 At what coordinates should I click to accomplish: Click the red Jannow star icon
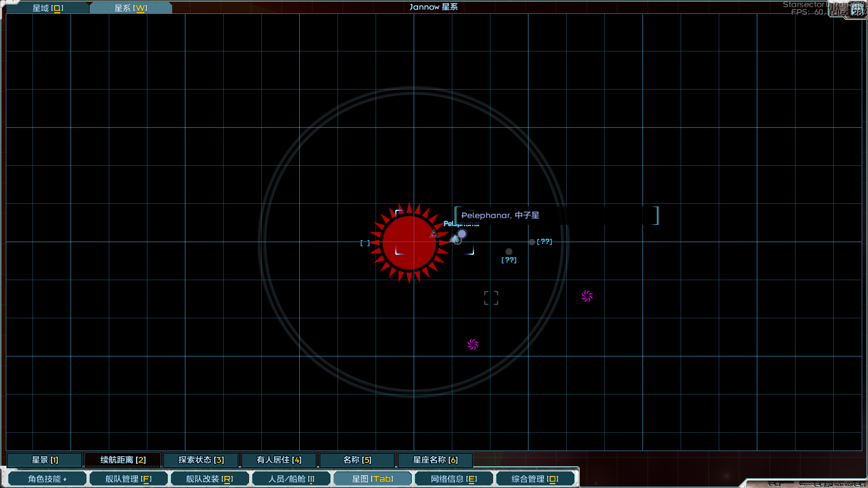pos(409,242)
